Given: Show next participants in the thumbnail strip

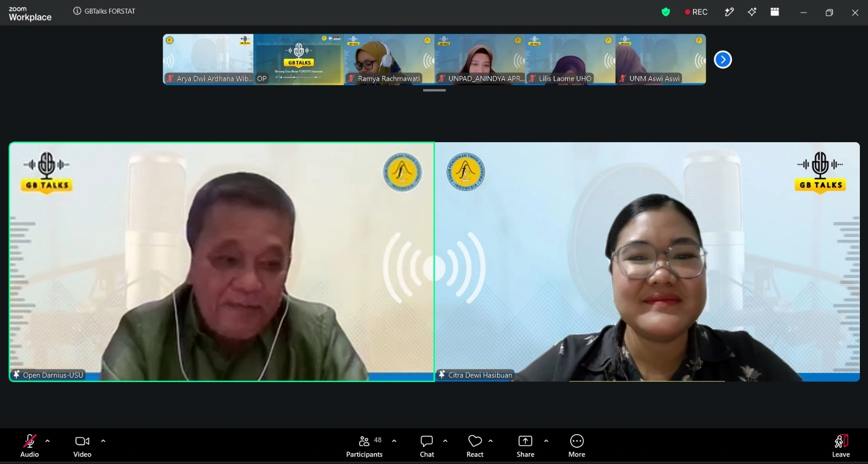Looking at the screenshot, I should 723,60.
